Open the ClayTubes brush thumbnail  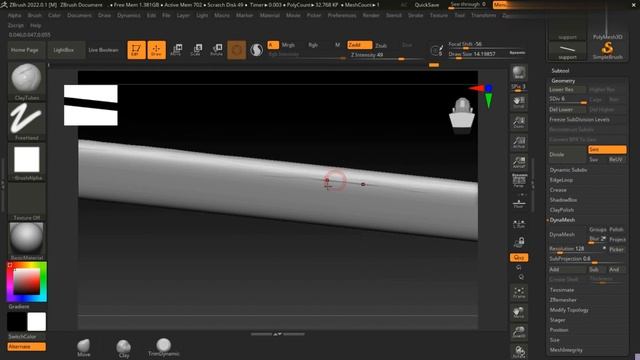[27, 81]
